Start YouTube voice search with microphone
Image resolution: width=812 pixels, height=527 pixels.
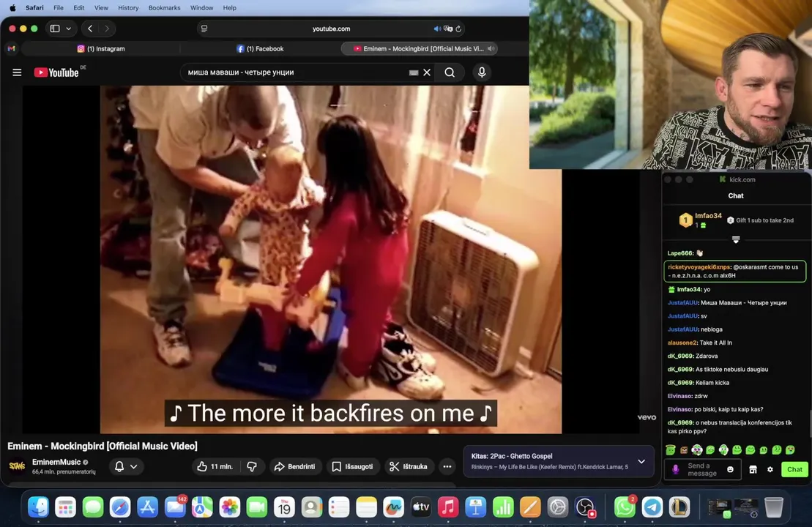pos(482,72)
